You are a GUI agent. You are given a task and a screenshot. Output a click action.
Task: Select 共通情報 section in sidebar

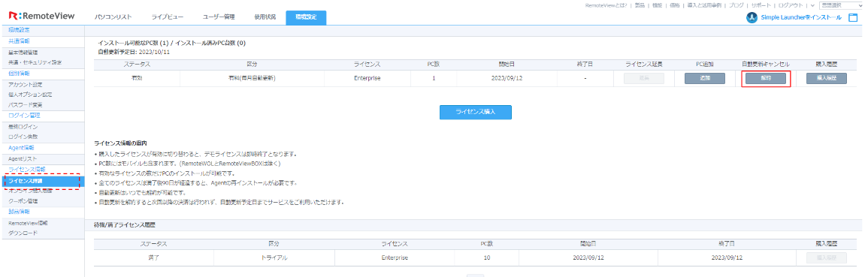pos(20,41)
